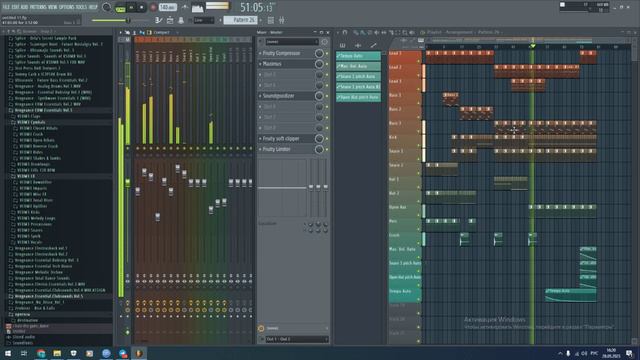
Task: Toggle the Pat/Song mode switch
Action: tap(120, 8)
